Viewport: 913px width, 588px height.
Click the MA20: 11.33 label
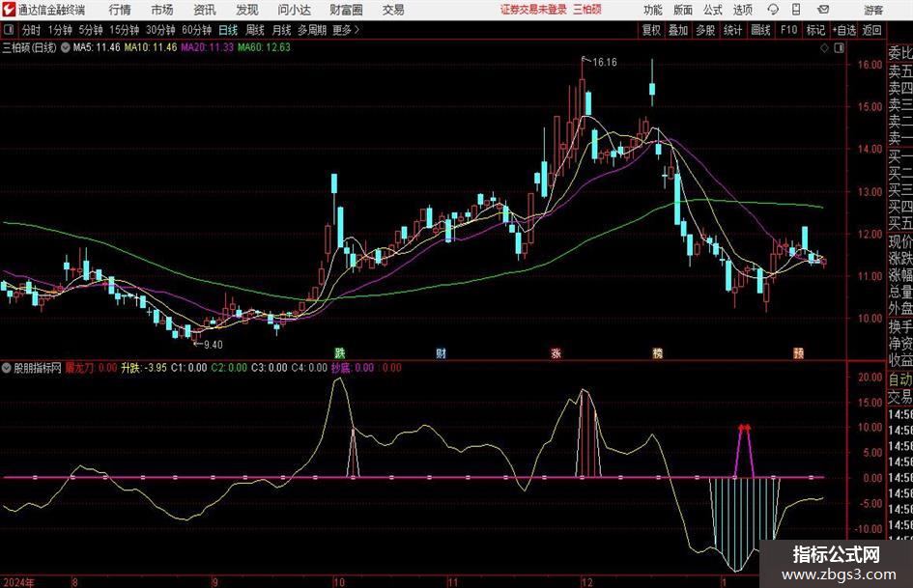click(x=208, y=47)
